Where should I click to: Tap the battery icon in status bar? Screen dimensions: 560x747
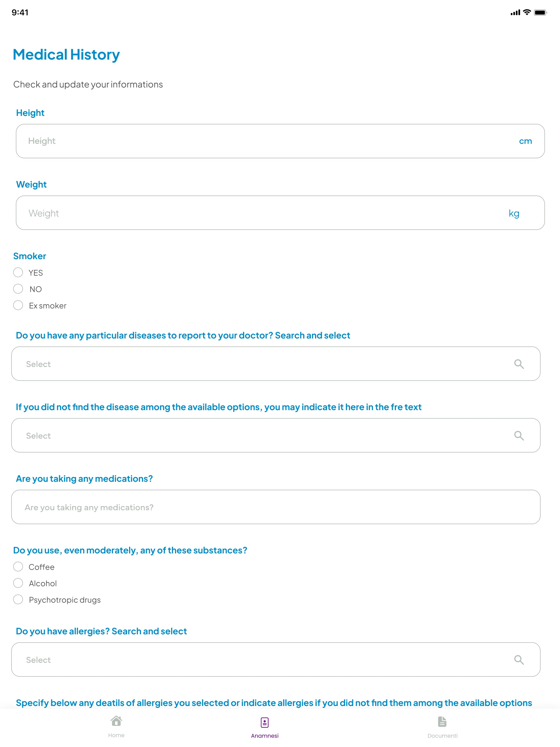coord(540,13)
